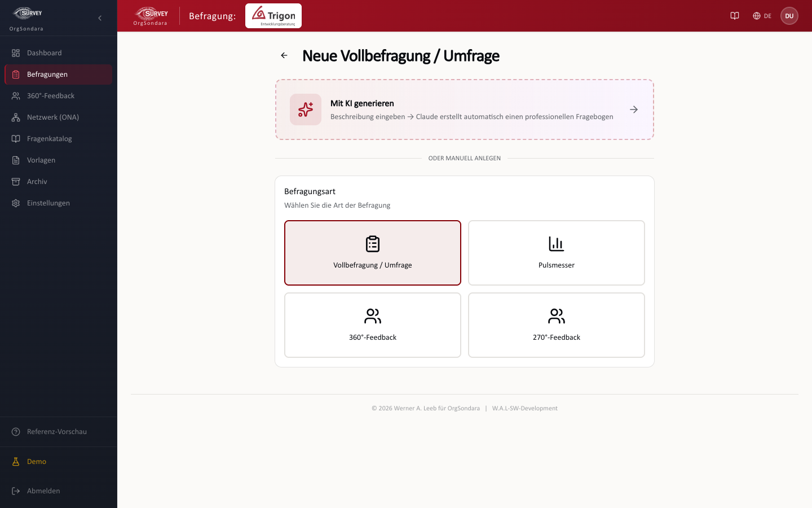Image resolution: width=812 pixels, height=508 pixels.
Task: Click the 270°-Feedback card users icon
Action: click(x=557, y=316)
